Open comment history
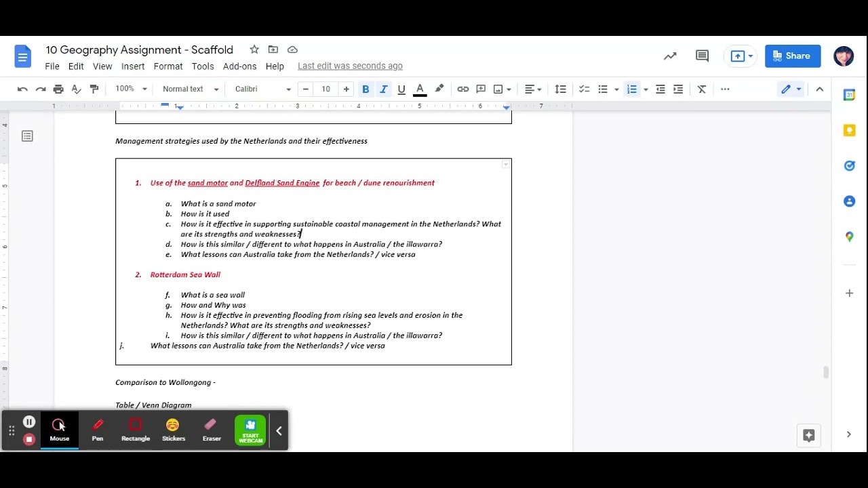This screenshot has width=868, height=488. (x=702, y=56)
